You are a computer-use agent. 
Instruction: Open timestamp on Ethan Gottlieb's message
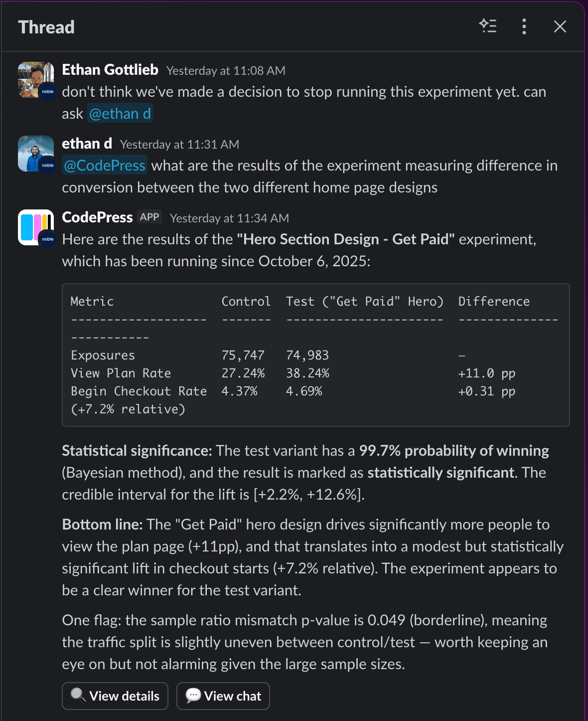point(226,70)
